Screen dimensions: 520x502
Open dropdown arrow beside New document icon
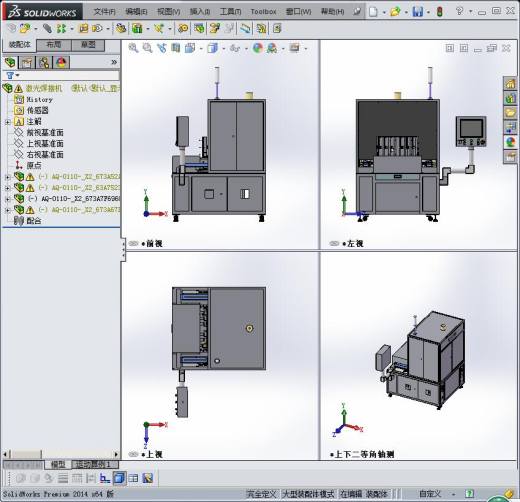pyautogui.click(x=384, y=13)
